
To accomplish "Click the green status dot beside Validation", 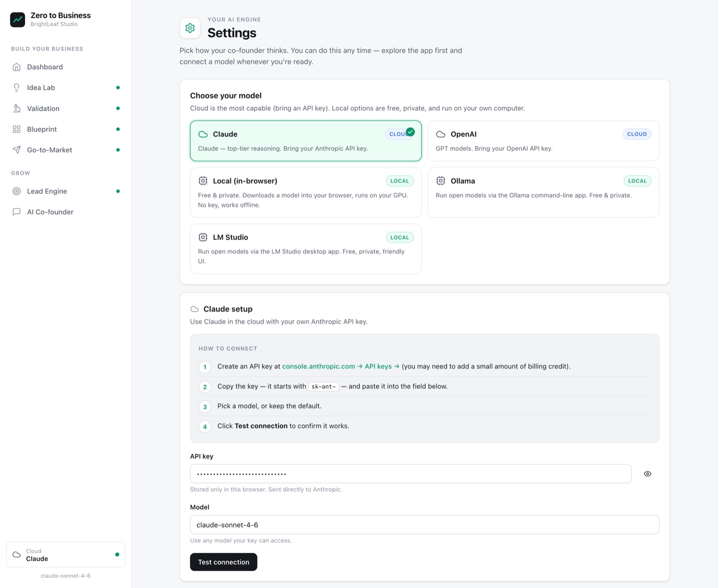I will pos(118,108).
